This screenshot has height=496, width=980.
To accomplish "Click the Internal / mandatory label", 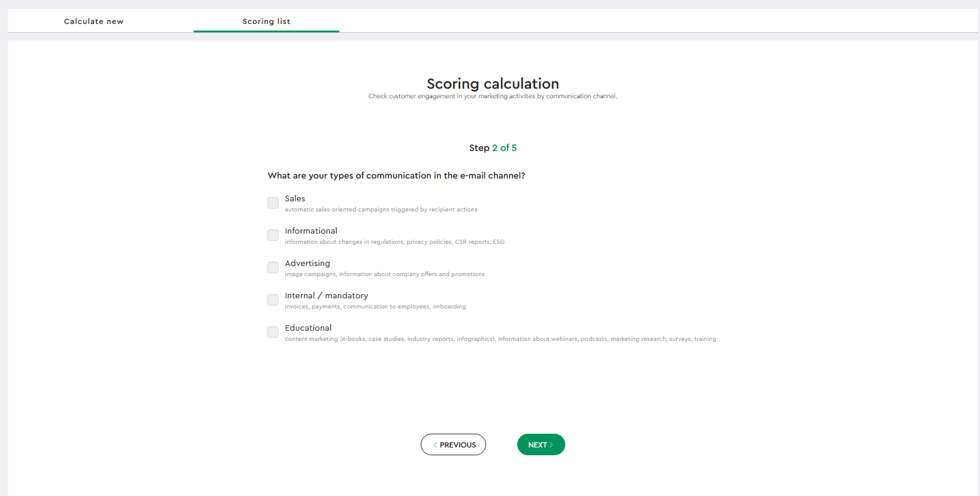I will (327, 295).
